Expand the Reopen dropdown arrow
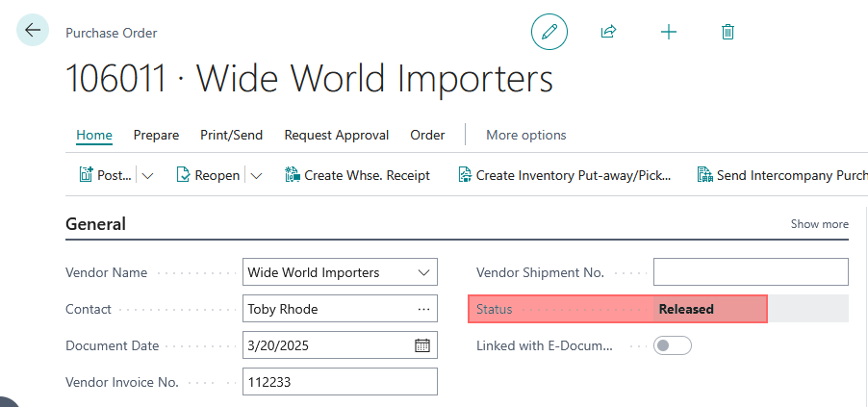Viewport: 868px width, 407px height. (256, 176)
